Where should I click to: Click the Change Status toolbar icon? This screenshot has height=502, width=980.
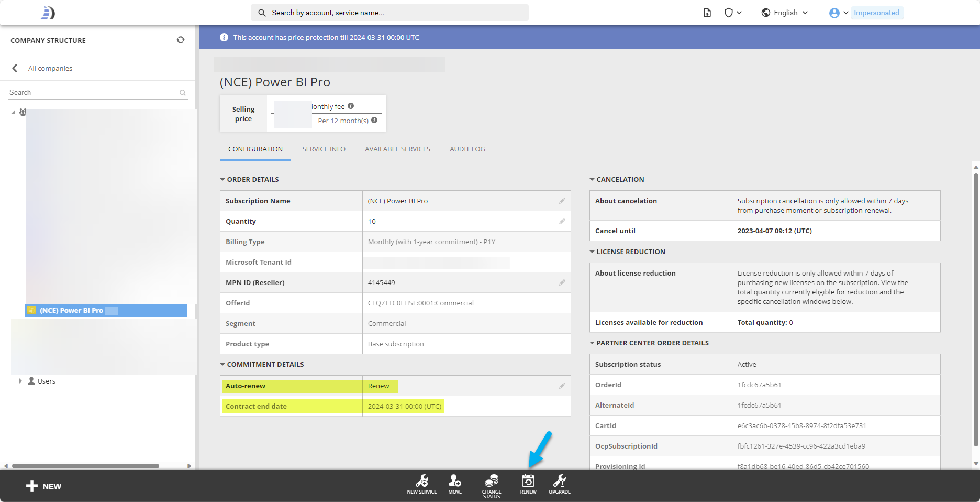[x=492, y=486]
